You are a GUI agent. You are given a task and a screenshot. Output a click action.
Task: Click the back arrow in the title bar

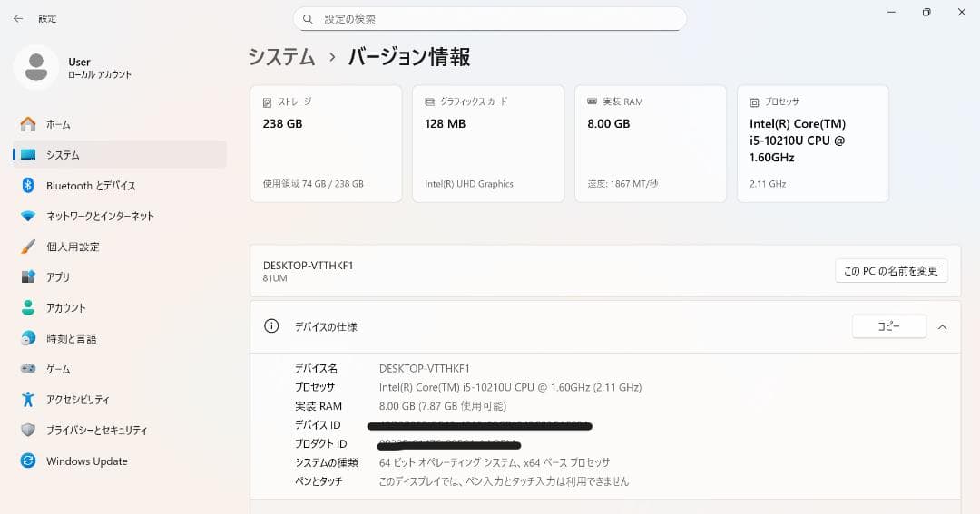pyautogui.click(x=18, y=19)
